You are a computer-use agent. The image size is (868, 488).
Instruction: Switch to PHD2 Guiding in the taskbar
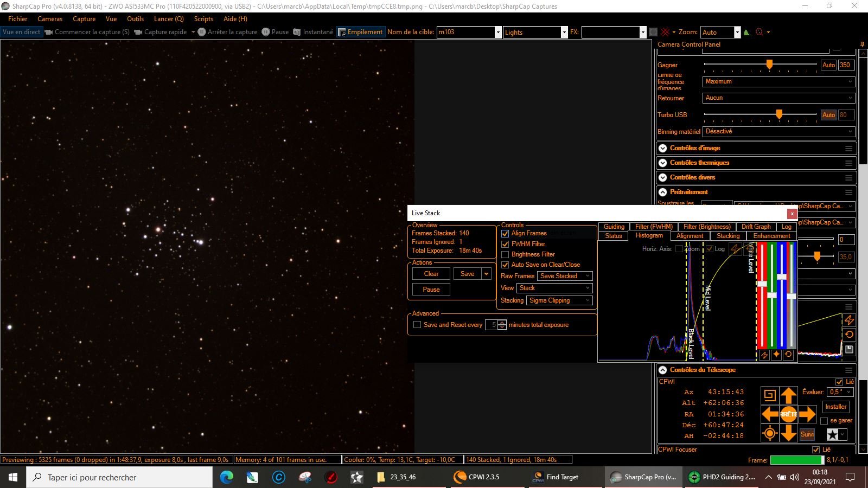(723, 477)
